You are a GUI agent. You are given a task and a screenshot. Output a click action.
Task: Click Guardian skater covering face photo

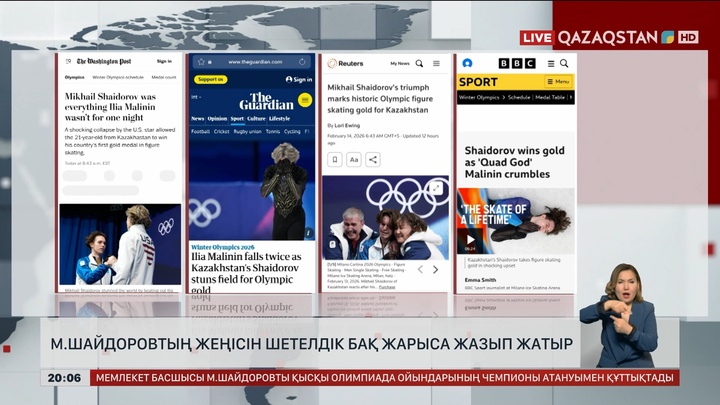252,190
